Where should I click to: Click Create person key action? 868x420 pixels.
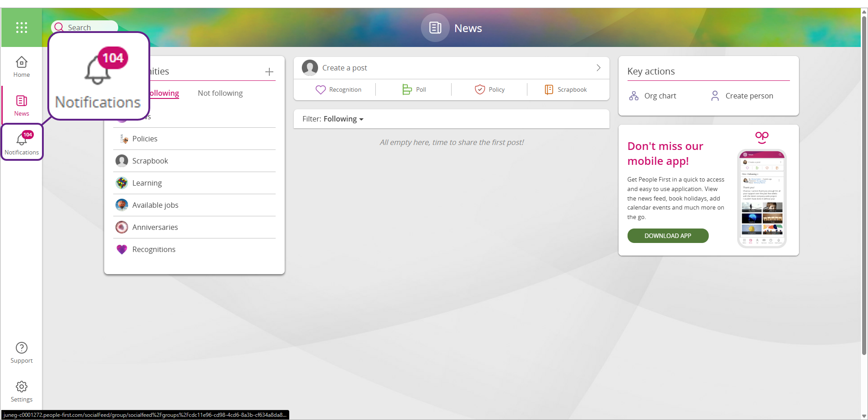[x=742, y=96]
